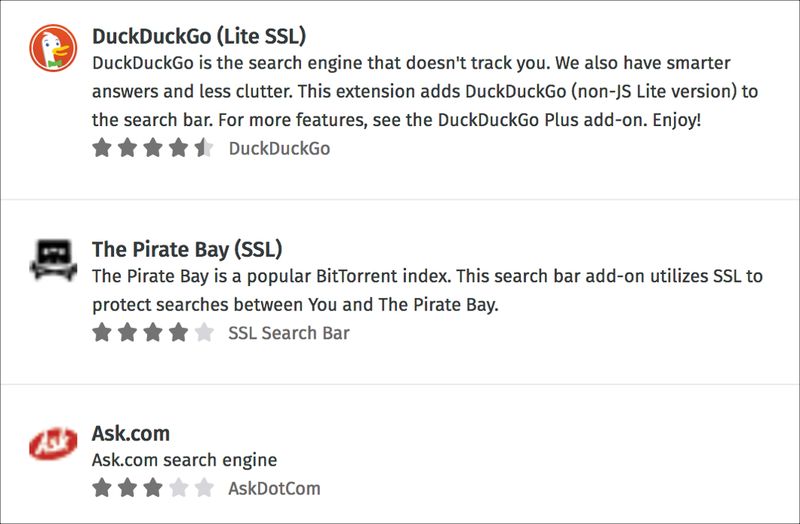Click the SSL Search Bar author name
Viewport: 800px width, 524px height.
(x=289, y=333)
